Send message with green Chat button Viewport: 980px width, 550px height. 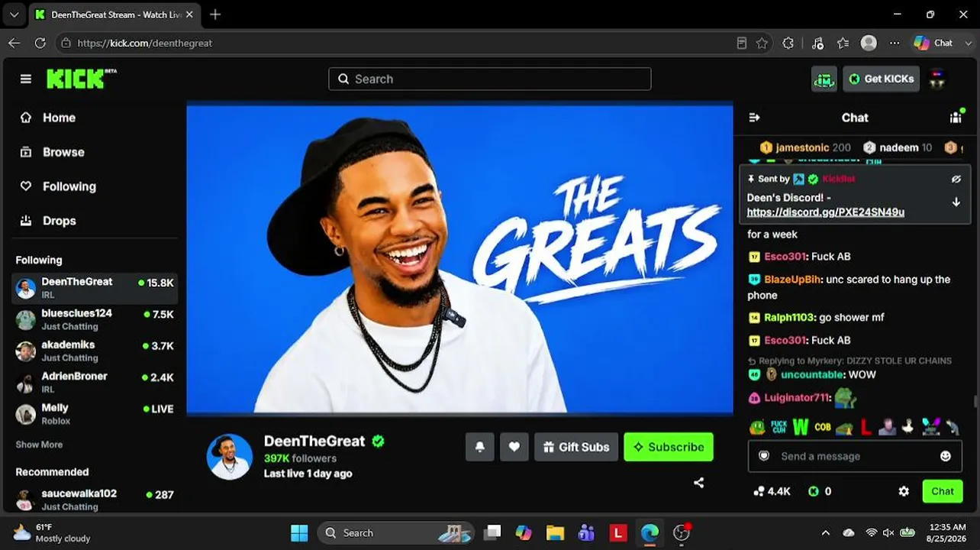click(x=943, y=491)
